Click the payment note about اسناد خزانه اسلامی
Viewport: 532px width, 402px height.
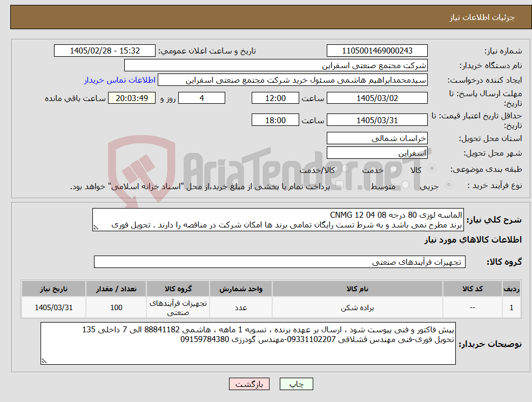pyautogui.click(x=200, y=187)
